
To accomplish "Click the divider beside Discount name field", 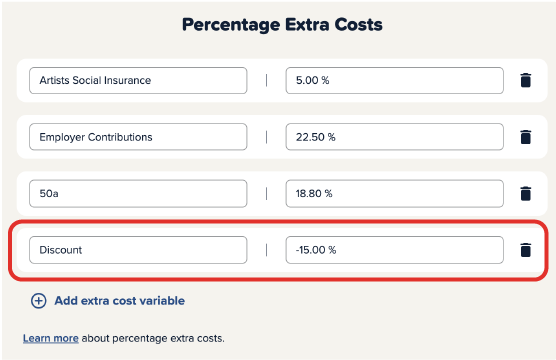I will pyautogui.click(x=266, y=250).
